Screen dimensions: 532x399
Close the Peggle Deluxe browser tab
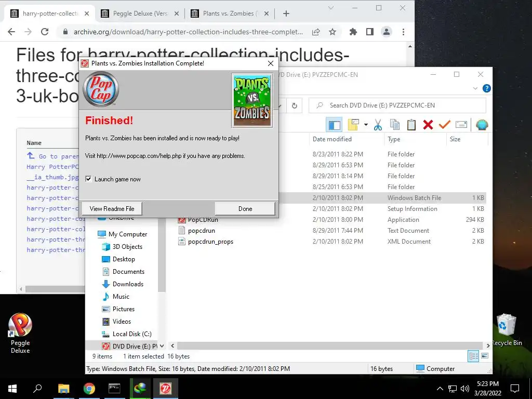pos(177,14)
